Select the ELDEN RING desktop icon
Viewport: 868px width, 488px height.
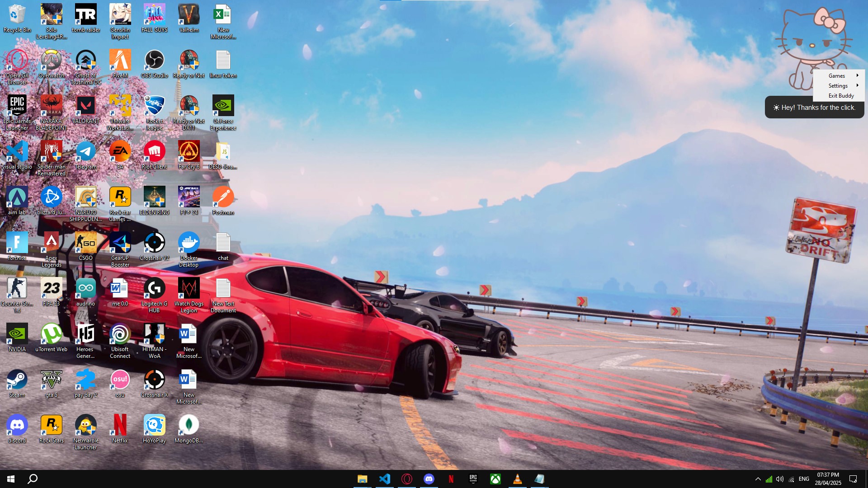154,201
